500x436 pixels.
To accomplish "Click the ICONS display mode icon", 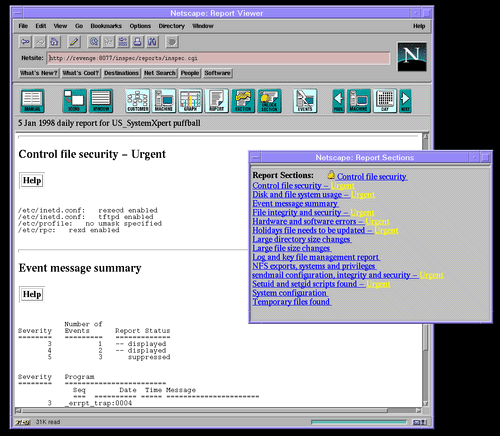I will pyautogui.click(x=74, y=101).
